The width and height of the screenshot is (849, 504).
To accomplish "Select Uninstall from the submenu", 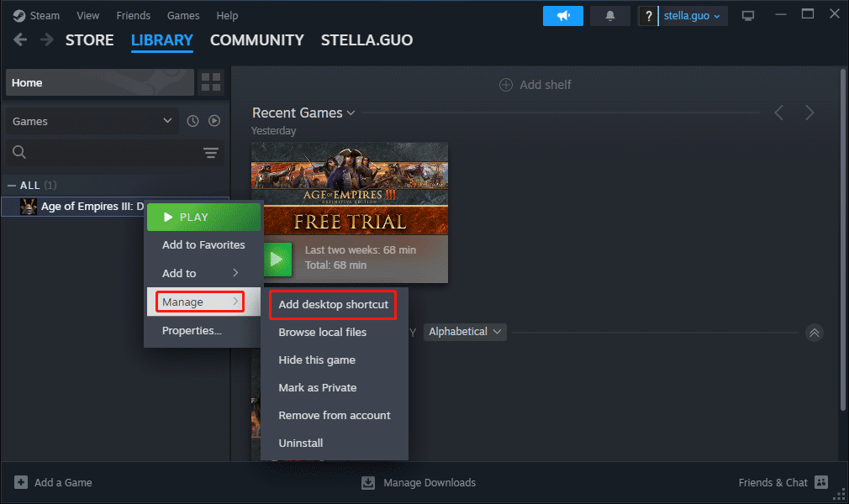I will tap(334, 443).
